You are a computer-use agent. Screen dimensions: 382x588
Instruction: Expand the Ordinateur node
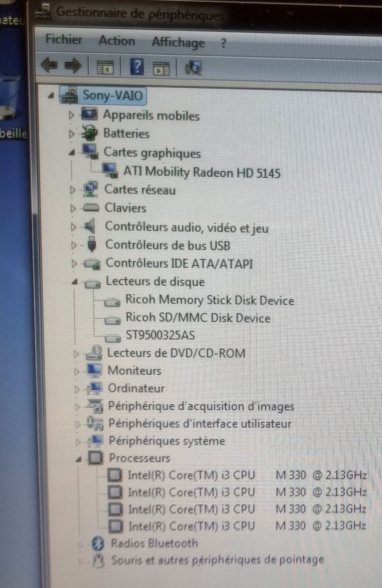pyautogui.click(x=77, y=389)
